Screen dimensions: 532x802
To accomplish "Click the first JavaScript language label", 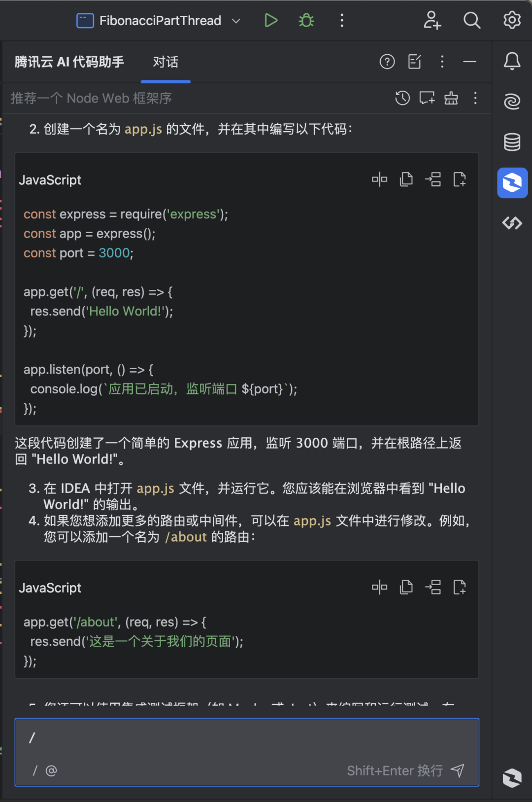I will click(x=50, y=180).
